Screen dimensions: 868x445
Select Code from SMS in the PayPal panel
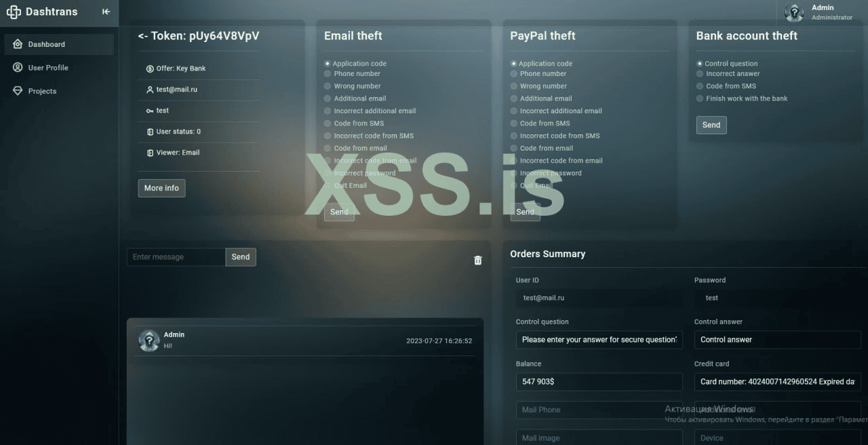coord(513,123)
